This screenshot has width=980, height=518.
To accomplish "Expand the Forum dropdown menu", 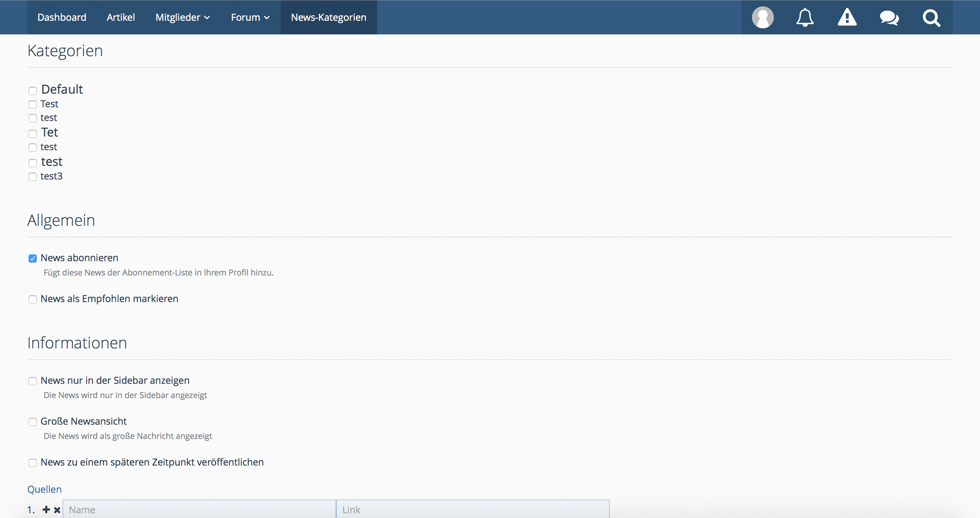I will pos(250,17).
